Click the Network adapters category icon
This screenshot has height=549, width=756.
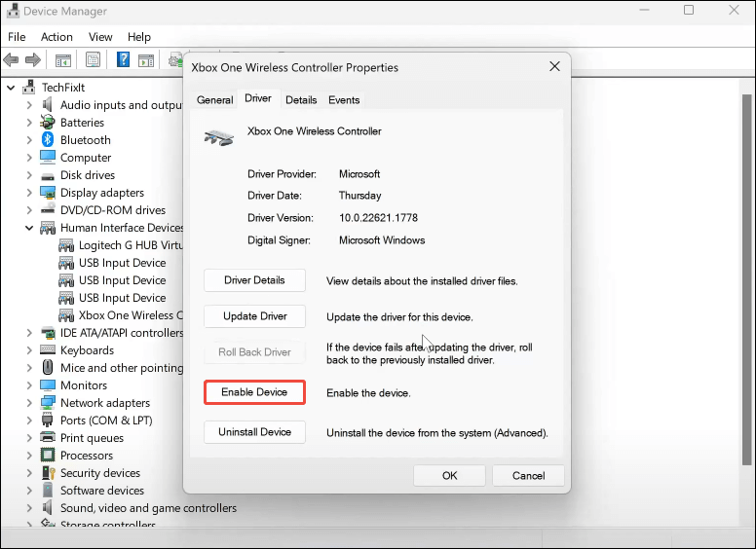pyautogui.click(x=47, y=403)
